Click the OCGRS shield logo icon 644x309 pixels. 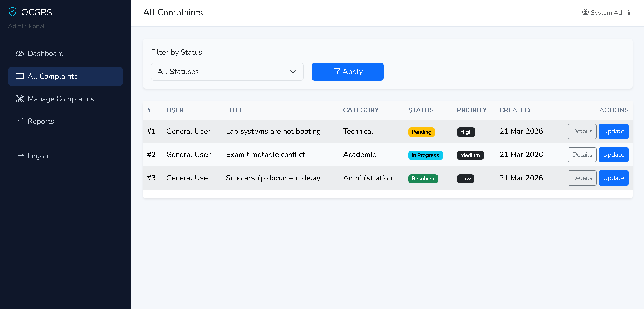pyautogui.click(x=12, y=12)
